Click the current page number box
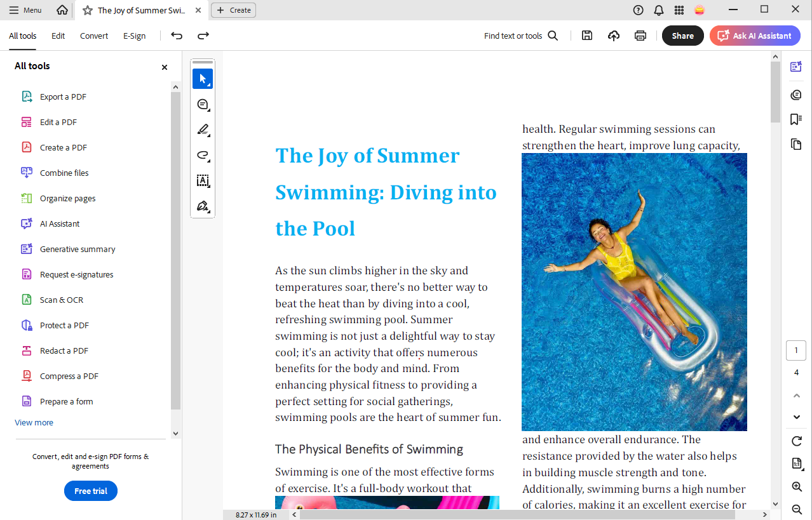Image resolution: width=812 pixels, height=520 pixels. point(796,350)
